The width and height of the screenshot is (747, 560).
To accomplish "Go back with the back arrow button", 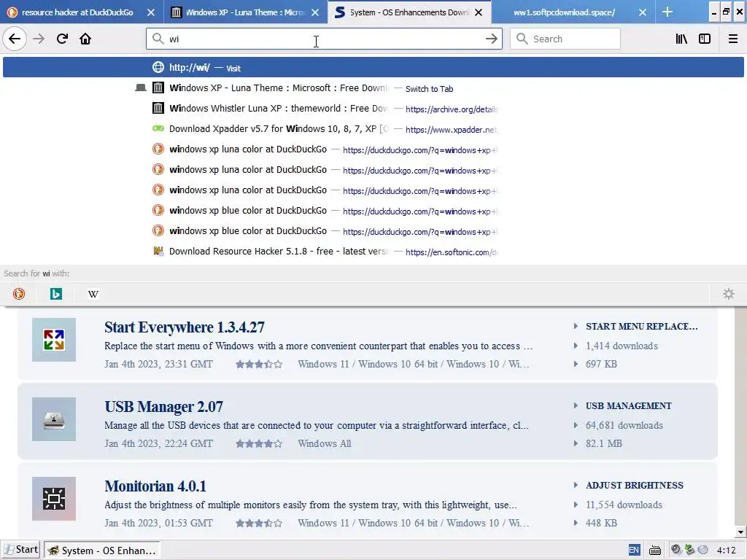I will (15, 39).
